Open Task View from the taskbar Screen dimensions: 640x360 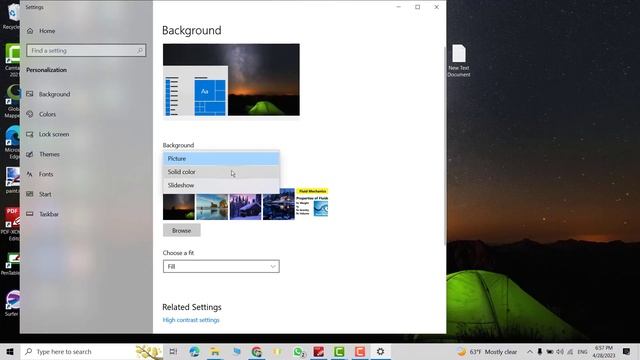tap(173, 351)
